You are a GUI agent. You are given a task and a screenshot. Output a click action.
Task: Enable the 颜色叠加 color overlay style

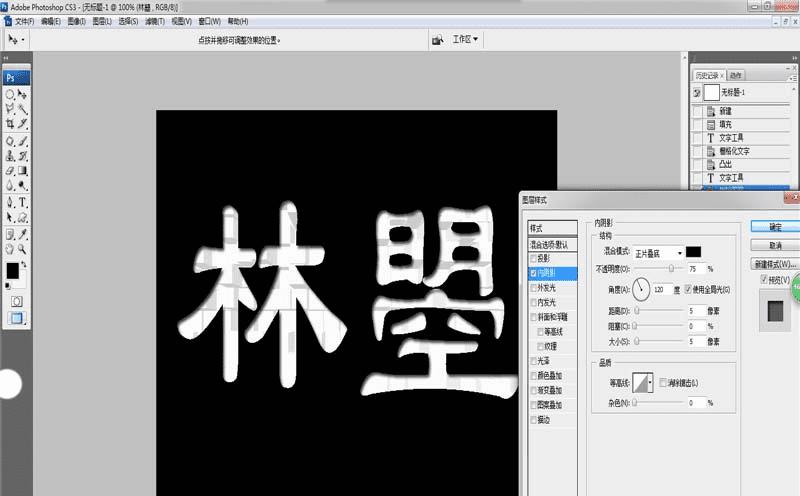pos(534,376)
